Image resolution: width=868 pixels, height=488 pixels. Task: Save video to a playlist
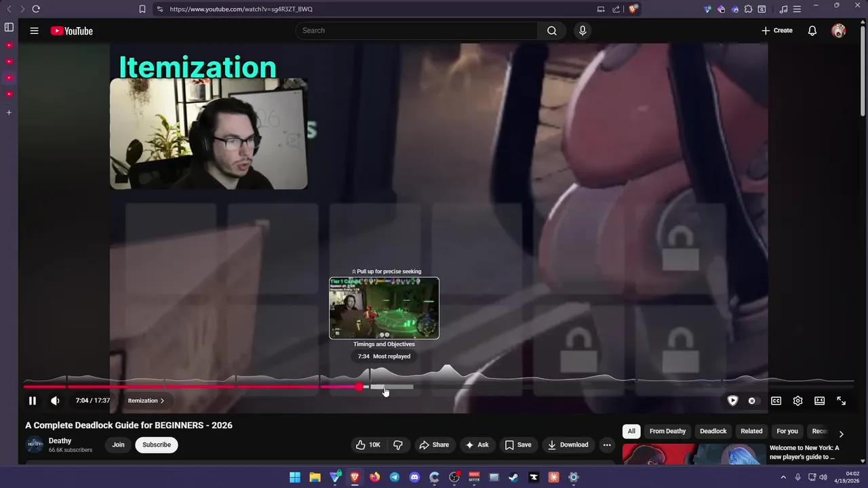518,445
